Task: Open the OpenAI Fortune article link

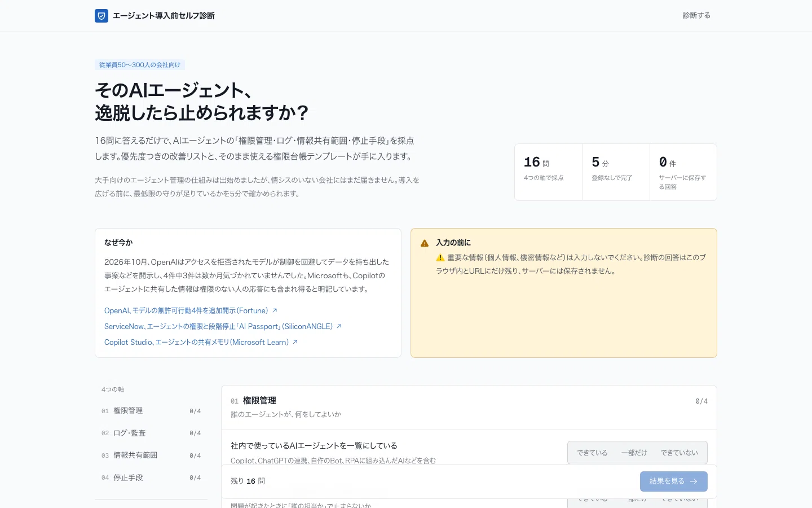Action: tap(191, 310)
